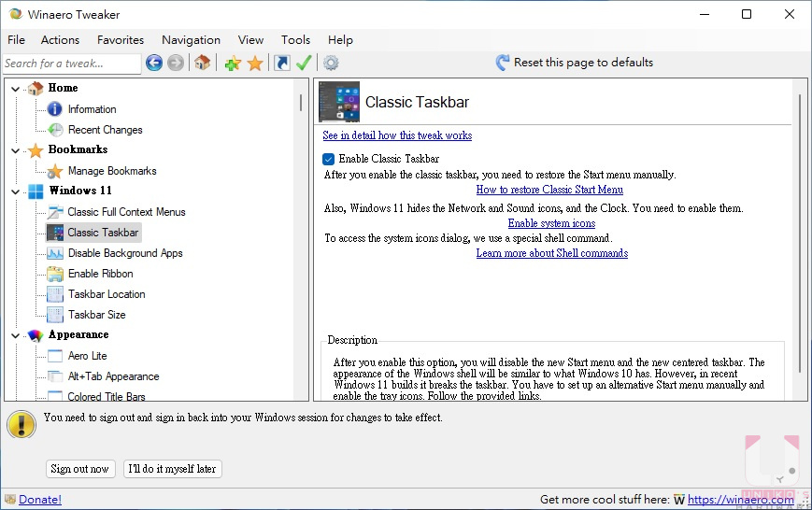812x510 pixels.
Task: Click the Classic Taskbar header thumbnail
Action: (x=339, y=102)
